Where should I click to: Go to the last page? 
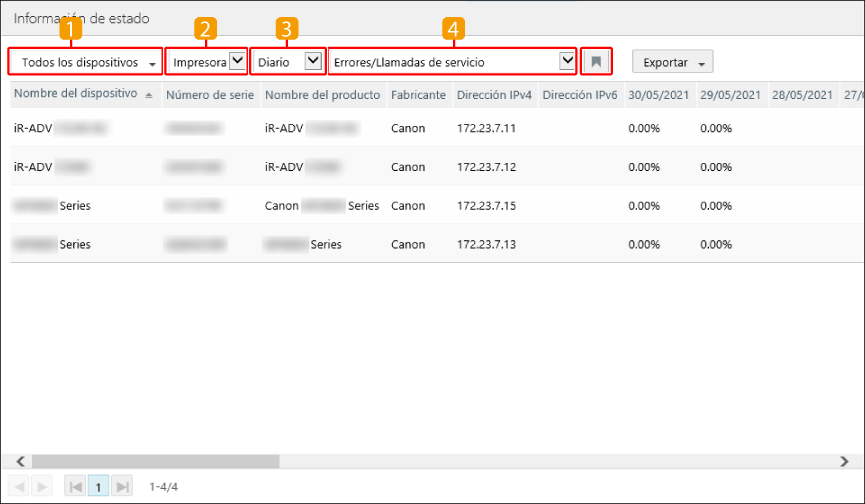pos(122,486)
